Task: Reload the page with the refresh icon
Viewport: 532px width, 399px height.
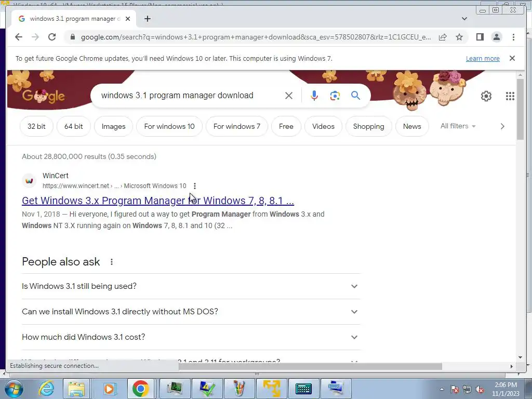Action: pyautogui.click(x=52, y=37)
